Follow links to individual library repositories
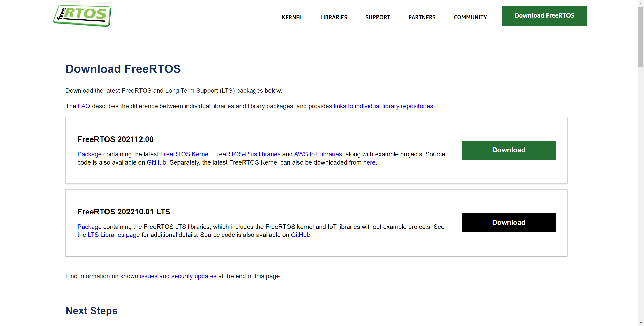 click(x=383, y=106)
